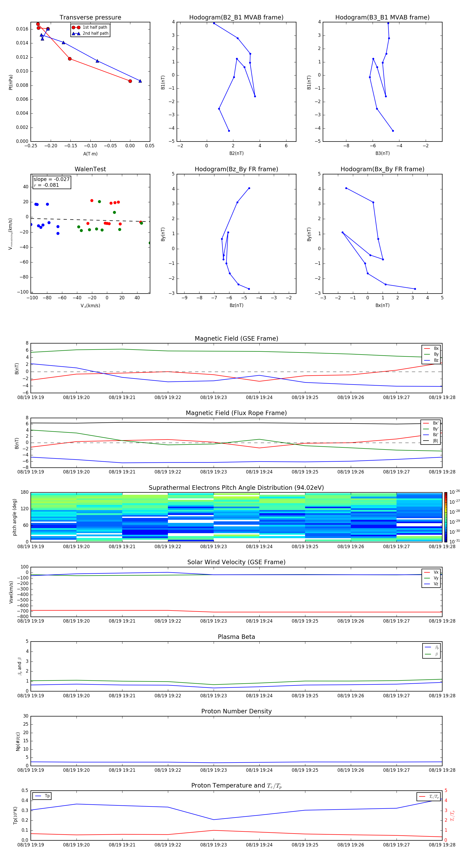
Task: Click the "Solar Wind Velocity (GSE Frame)" title
Action: tap(236, 562)
